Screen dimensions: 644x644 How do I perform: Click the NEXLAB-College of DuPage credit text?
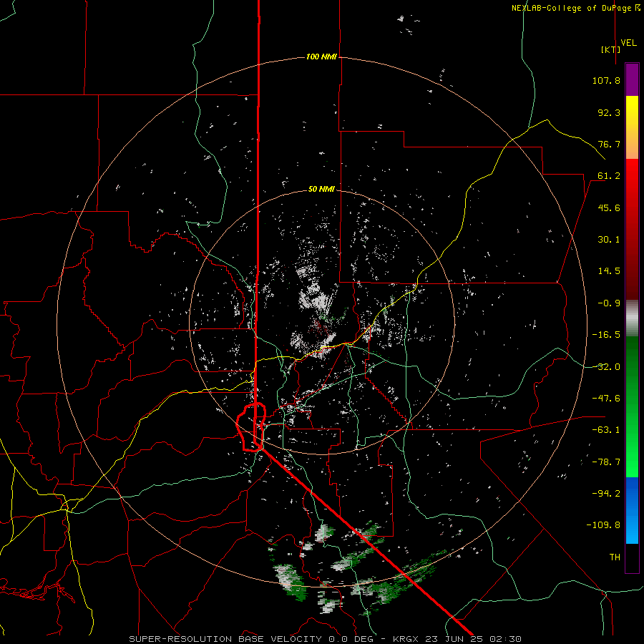(x=575, y=8)
